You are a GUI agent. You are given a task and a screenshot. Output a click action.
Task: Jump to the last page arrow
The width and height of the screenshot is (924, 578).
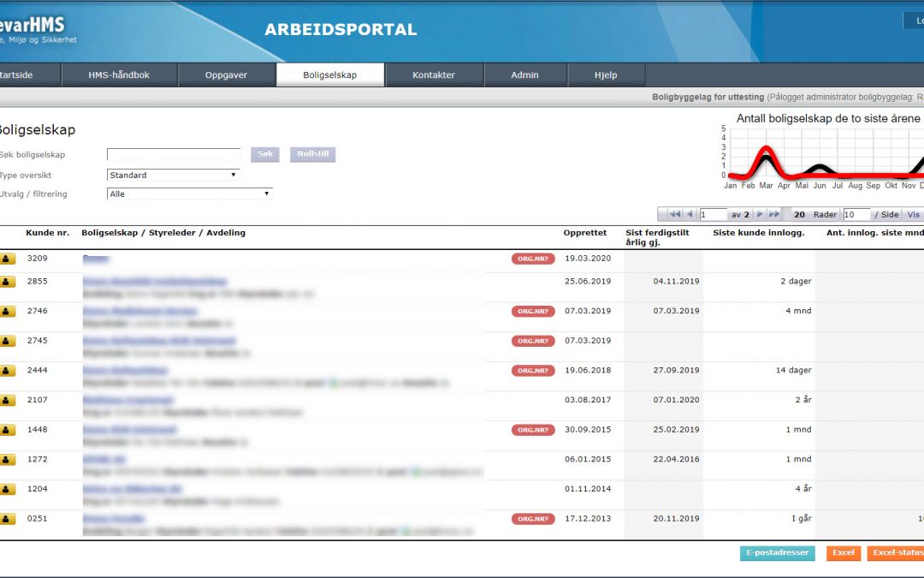click(773, 215)
